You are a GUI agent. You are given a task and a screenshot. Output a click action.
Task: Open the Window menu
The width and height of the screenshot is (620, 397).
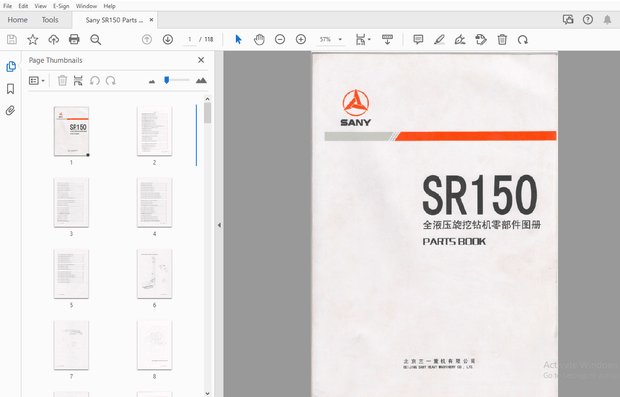coord(86,6)
